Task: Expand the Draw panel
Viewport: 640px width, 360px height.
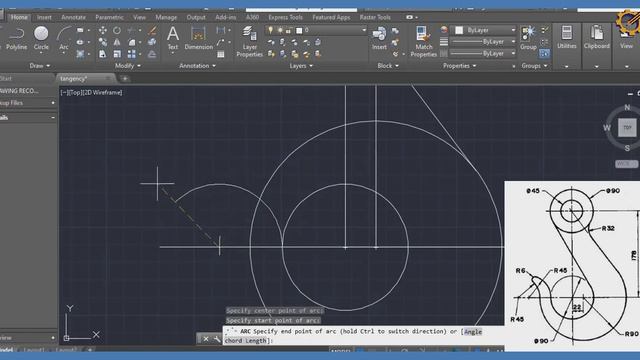Action: [x=40, y=66]
